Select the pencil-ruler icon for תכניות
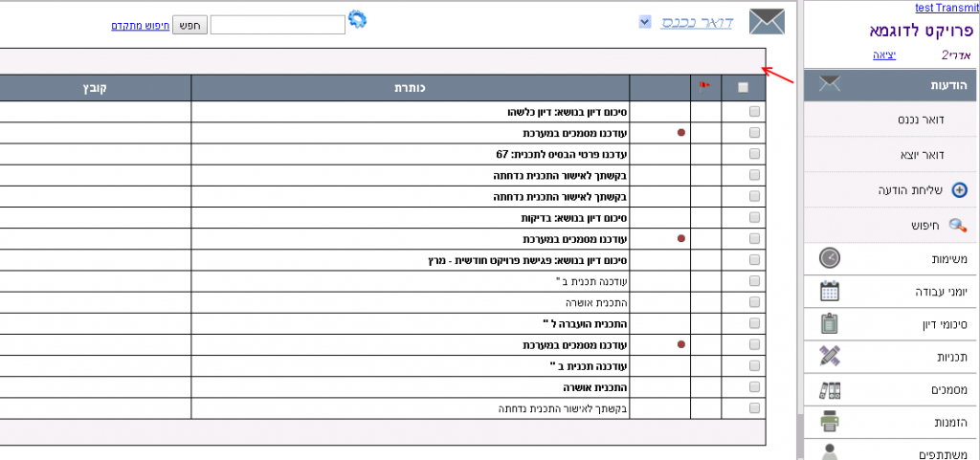This screenshot has height=460, width=980. [830, 357]
